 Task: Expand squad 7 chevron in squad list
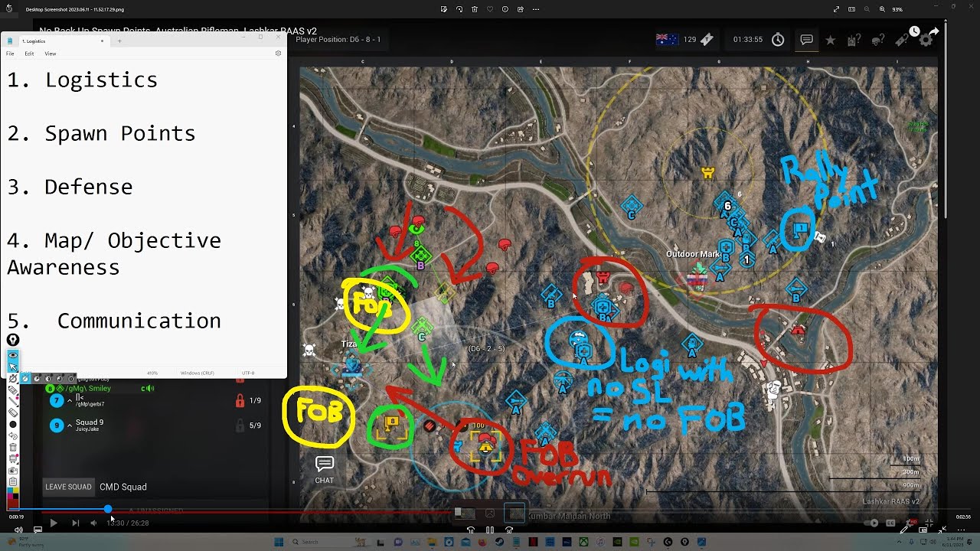pos(70,400)
